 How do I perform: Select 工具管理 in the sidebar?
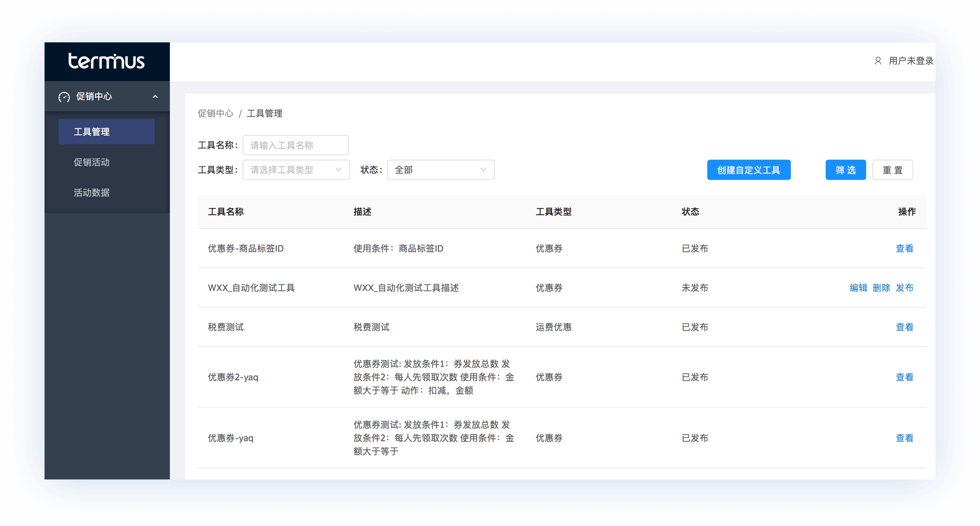click(107, 132)
